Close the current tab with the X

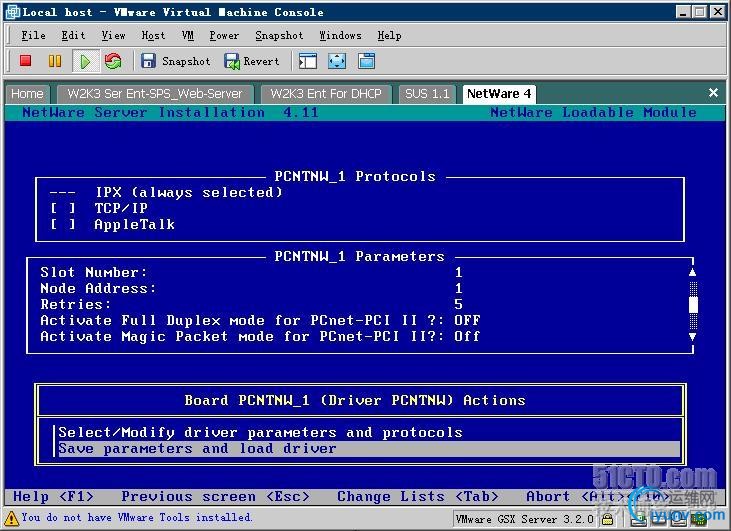pyautogui.click(x=713, y=93)
